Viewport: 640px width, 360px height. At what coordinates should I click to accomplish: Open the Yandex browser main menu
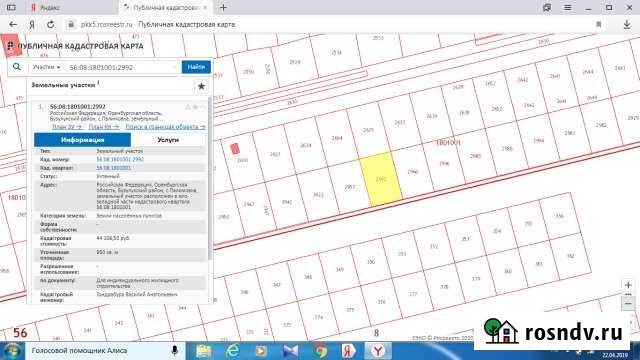pos(568,7)
